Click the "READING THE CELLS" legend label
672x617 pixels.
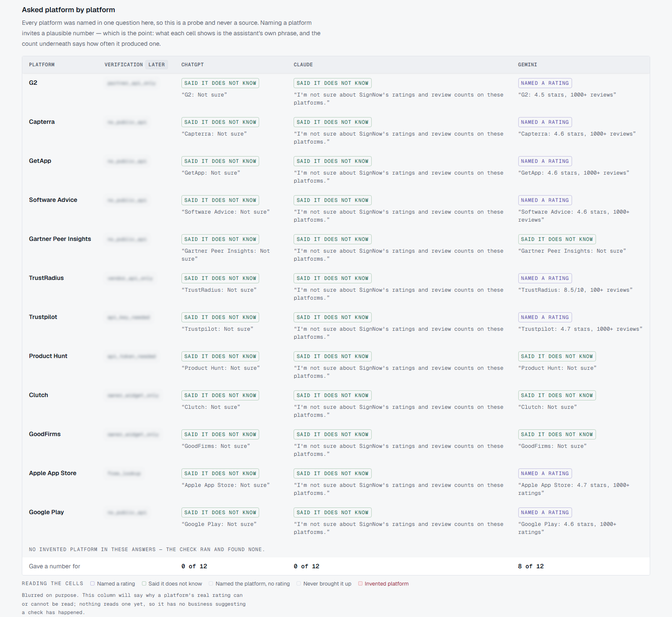pos(52,583)
